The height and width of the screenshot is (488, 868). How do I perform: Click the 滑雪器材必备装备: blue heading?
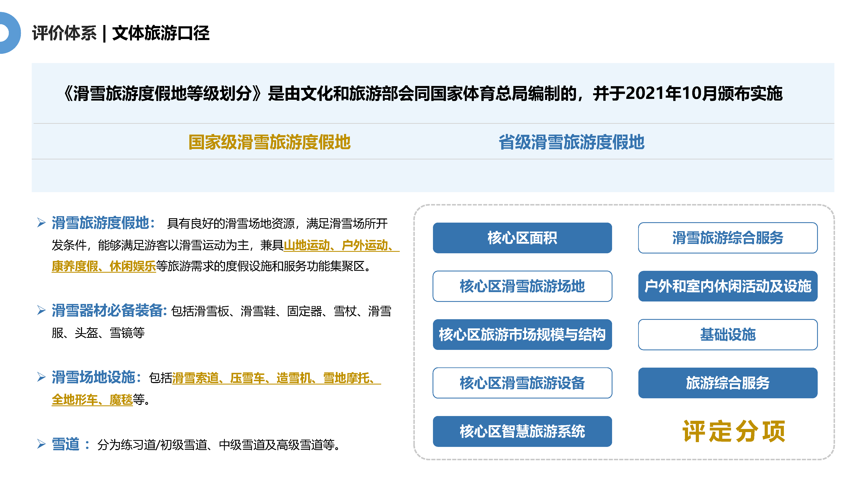tap(109, 310)
